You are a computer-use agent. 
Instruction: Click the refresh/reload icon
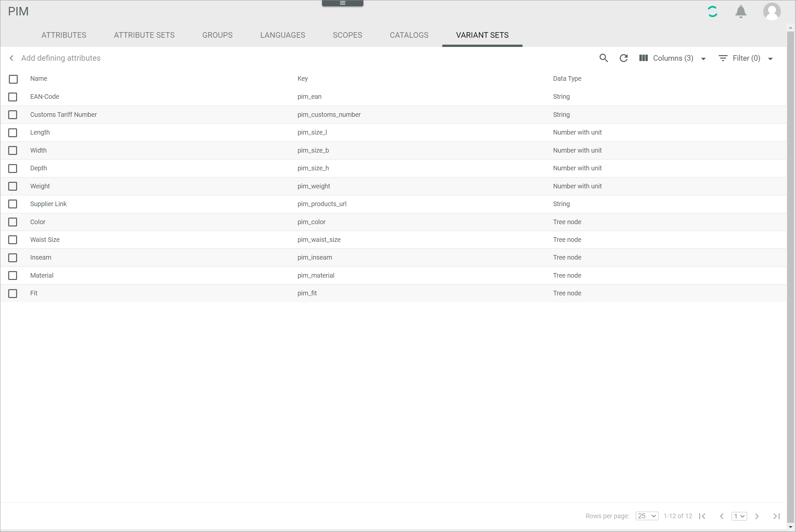coord(623,58)
